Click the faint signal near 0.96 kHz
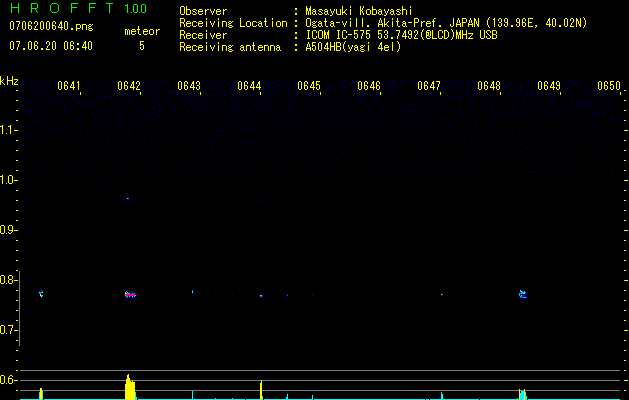 point(128,199)
